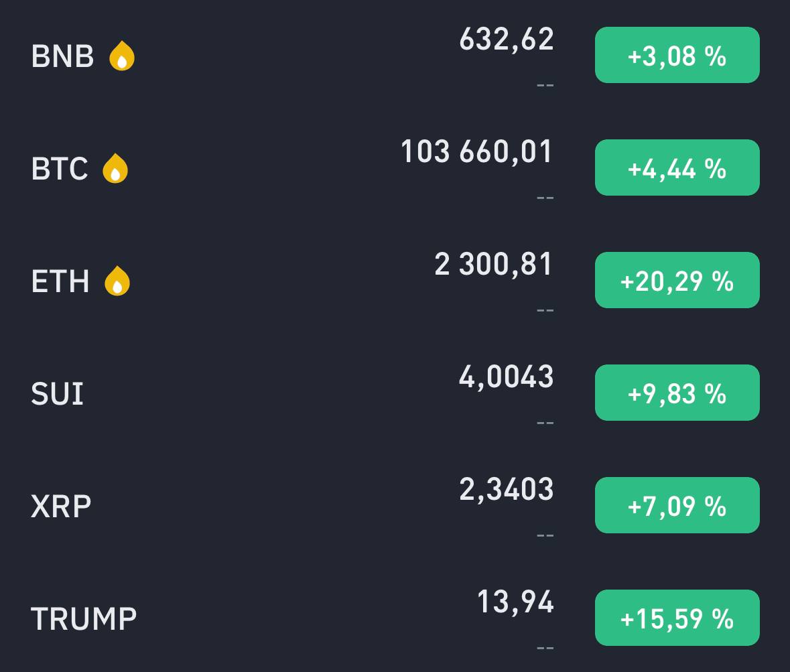The width and height of the screenshot is (790, 672).
Task: Open the XRP coin name
Action: click(x=61, y=507)
